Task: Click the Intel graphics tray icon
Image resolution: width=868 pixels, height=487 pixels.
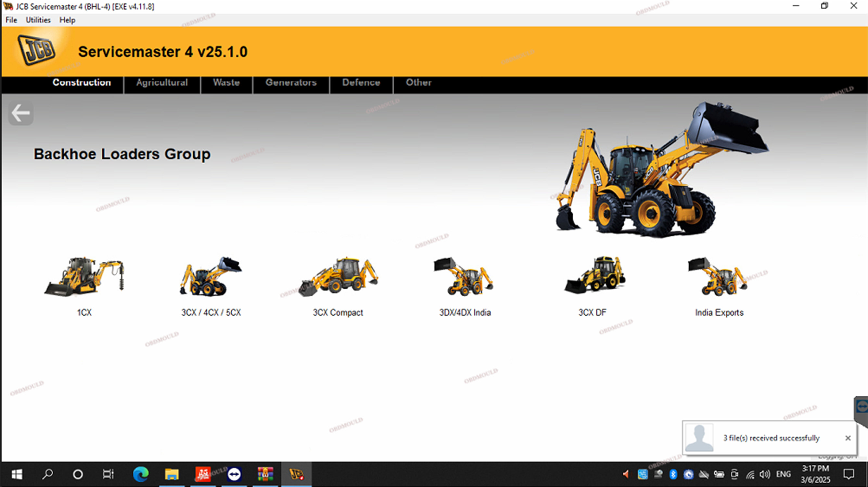Action: [x=643, y=474]
